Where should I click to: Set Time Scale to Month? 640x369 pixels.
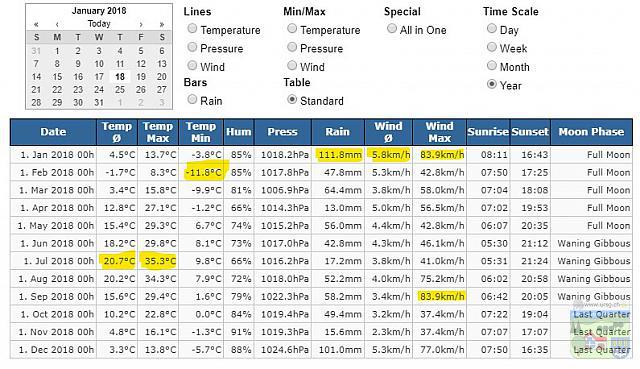pyautogui.click(x=492, y=65)
